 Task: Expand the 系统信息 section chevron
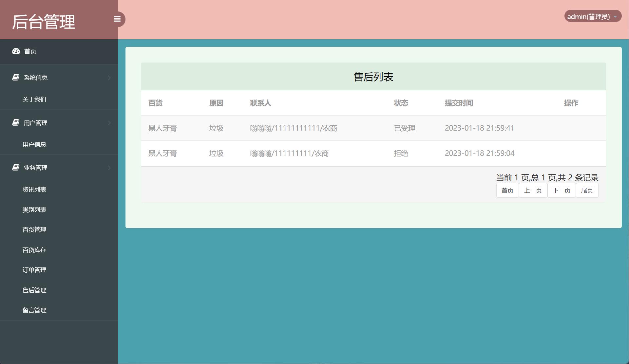[x=109, y=78]
